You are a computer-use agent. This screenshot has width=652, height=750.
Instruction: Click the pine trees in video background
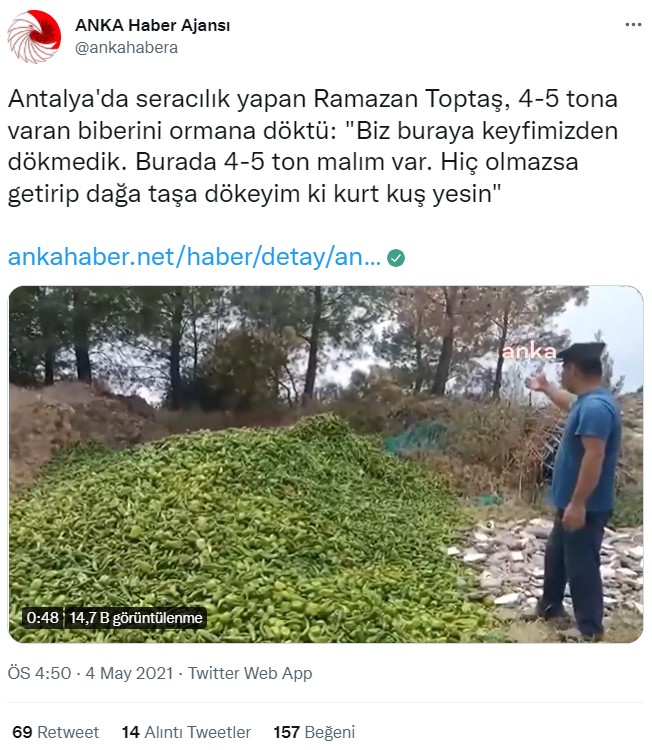[287, 344]
